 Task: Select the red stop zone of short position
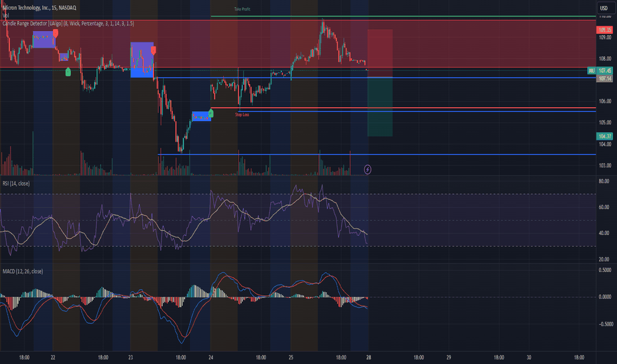pos(380,53)
